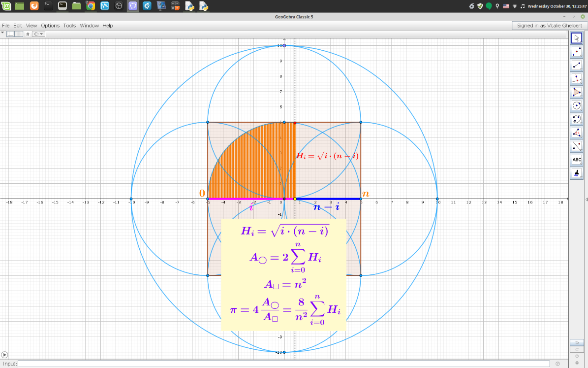
Task: Choose the Copy Visual Style brush tool
Action: 576,173
